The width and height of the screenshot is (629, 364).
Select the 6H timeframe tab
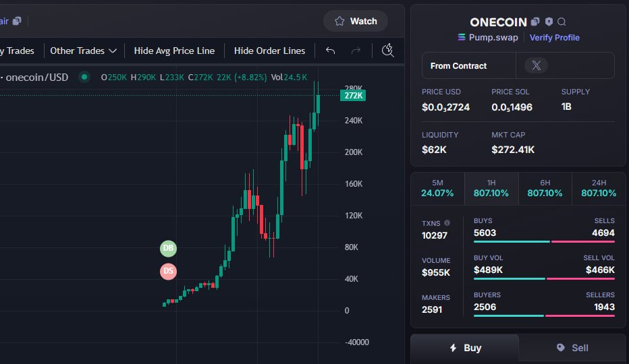tap(545, 189)
